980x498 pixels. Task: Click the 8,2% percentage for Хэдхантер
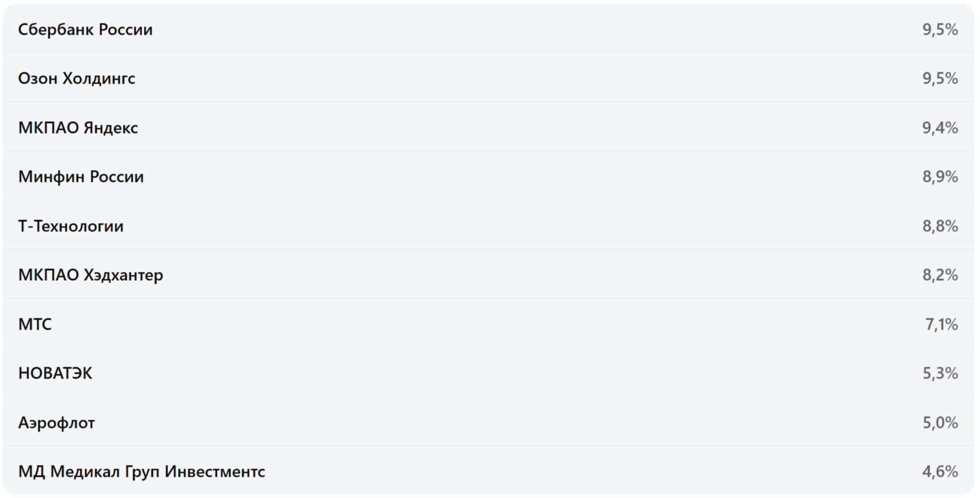(x=940, y=275)
